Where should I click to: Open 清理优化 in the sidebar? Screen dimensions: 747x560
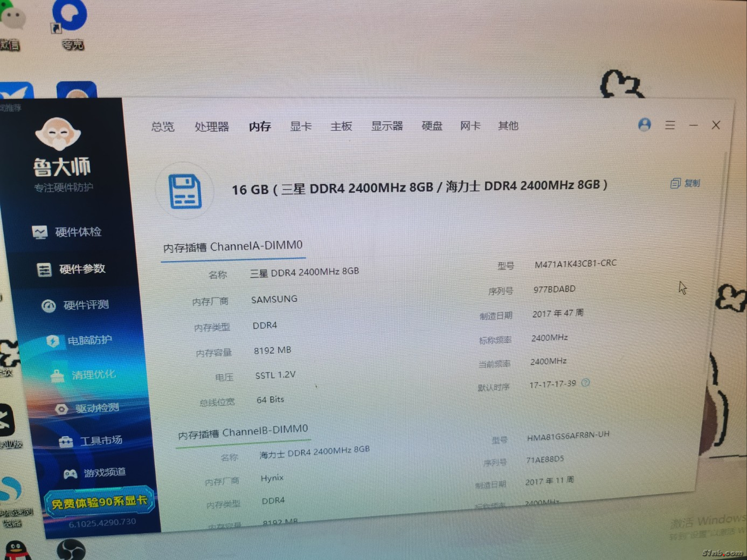pyautogui.click(x=83, y=375)
